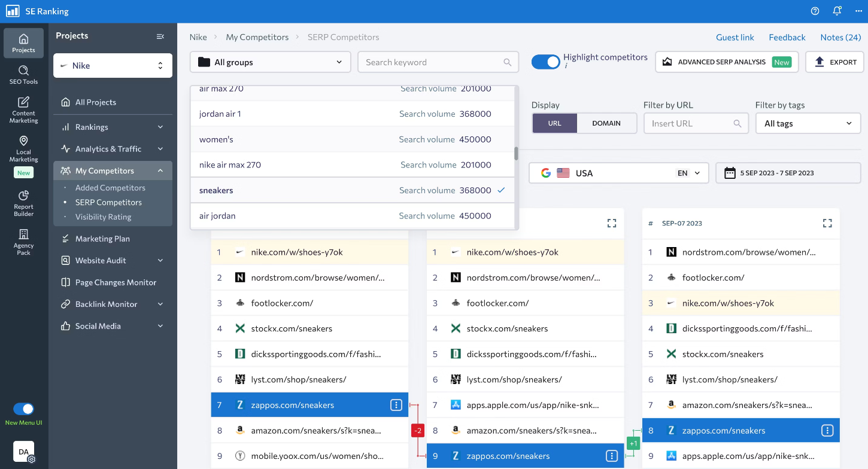Select the 'nike air max 270' keyword option

[352, 165]
